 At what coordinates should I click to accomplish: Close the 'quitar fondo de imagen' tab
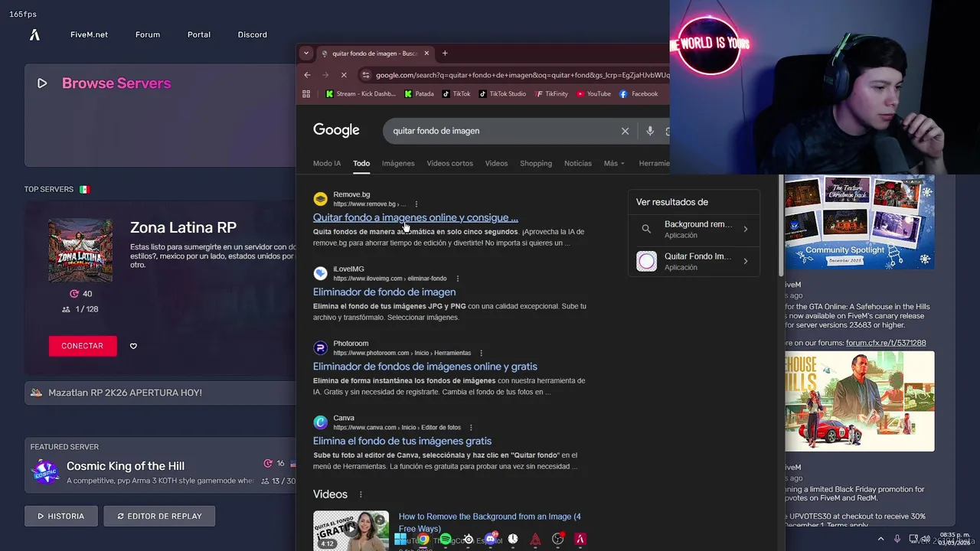426,54
